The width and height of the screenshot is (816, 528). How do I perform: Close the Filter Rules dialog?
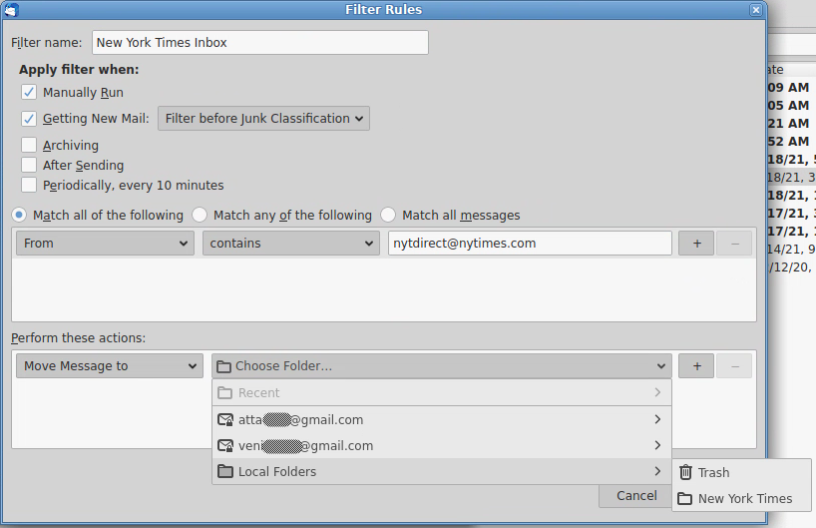click(756, 10)
